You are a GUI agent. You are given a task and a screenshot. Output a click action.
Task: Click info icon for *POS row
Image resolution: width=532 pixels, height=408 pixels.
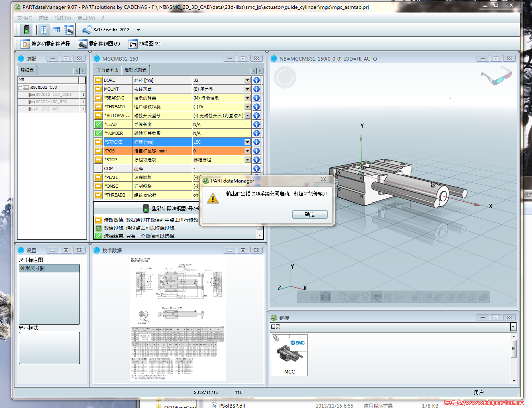pyautogui.click(x=257, y=151)
